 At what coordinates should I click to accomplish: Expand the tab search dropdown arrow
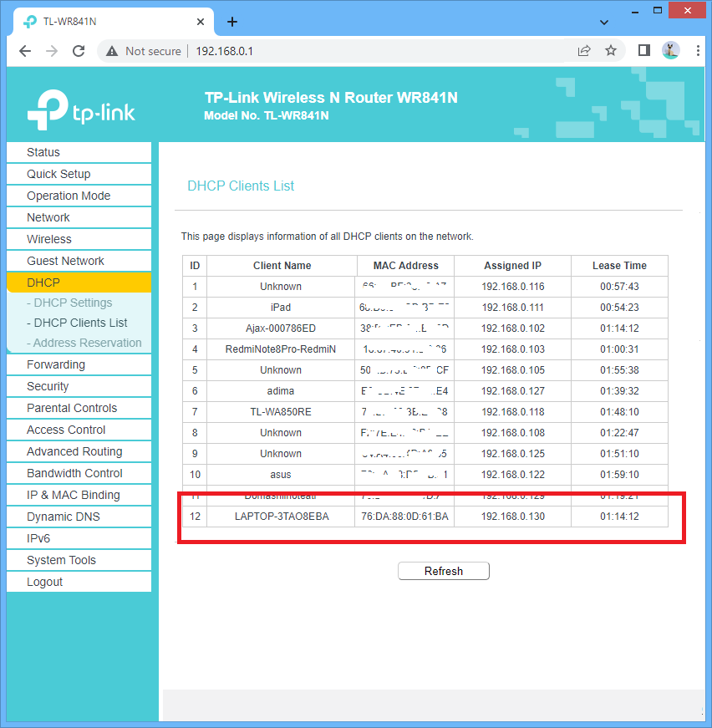click(604, 23)
